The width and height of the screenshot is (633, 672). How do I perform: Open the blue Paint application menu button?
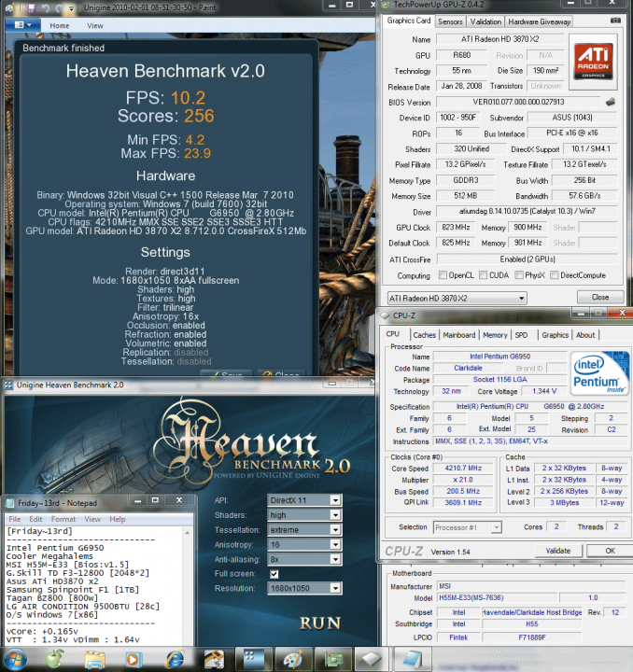coord(23,25)
